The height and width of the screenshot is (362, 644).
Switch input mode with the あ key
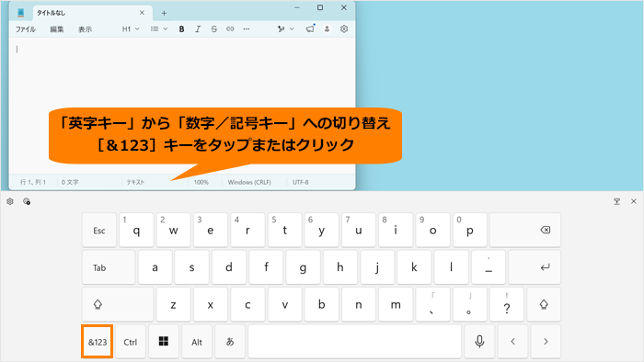230,342
